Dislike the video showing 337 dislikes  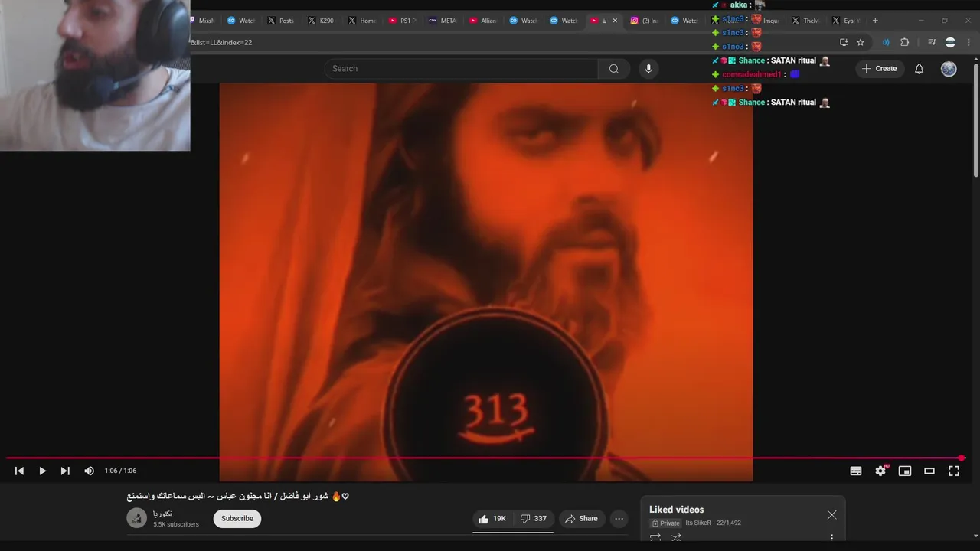[534, 519]
